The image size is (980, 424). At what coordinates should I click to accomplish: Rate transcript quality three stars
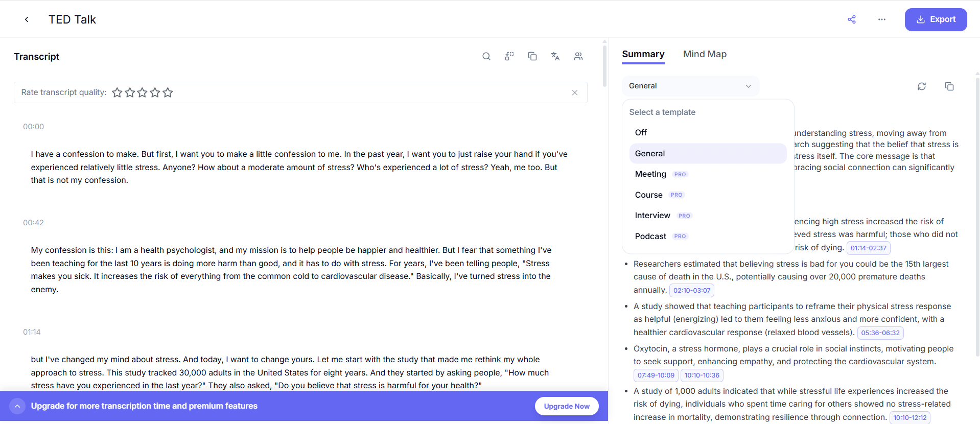click(x=143, y=92)
